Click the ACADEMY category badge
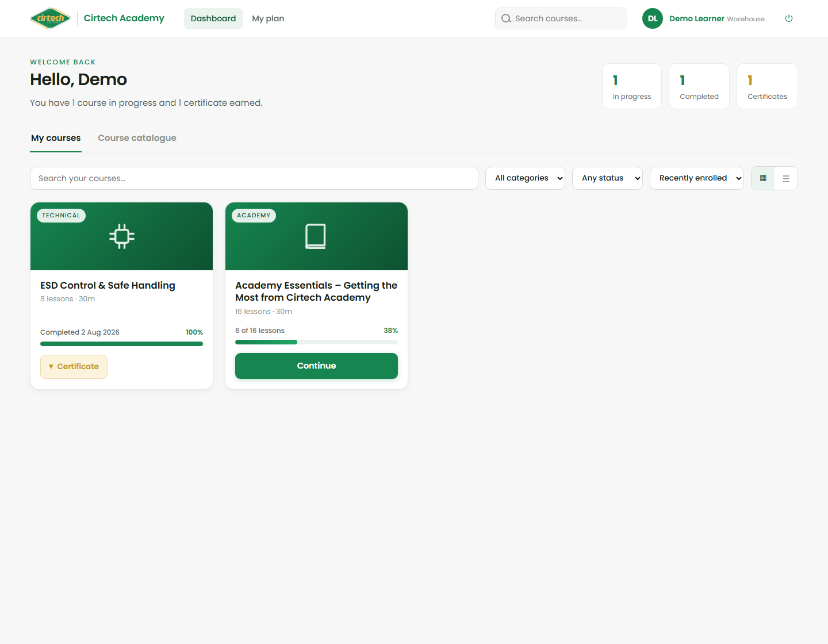Image resolution: width=828 pixels, height=644 pixels. [x=254, y=216]
